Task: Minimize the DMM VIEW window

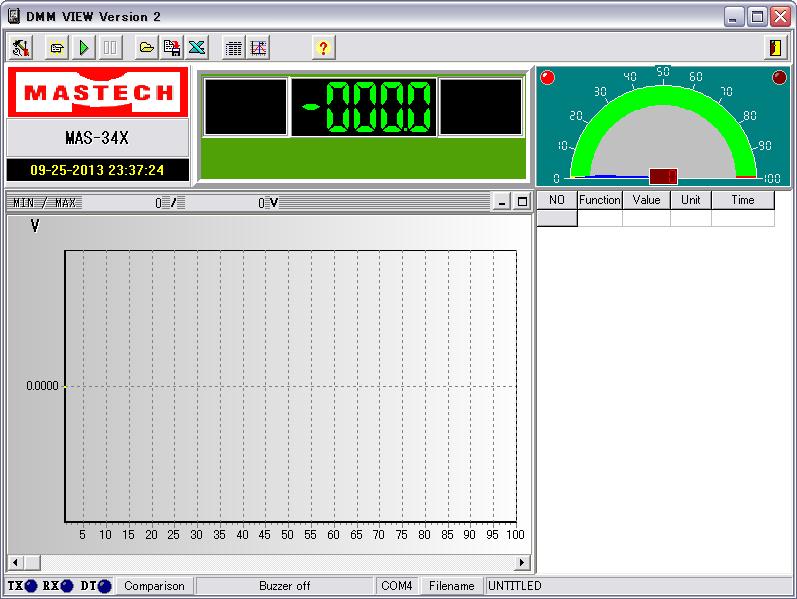Action: tap(732, 17)
